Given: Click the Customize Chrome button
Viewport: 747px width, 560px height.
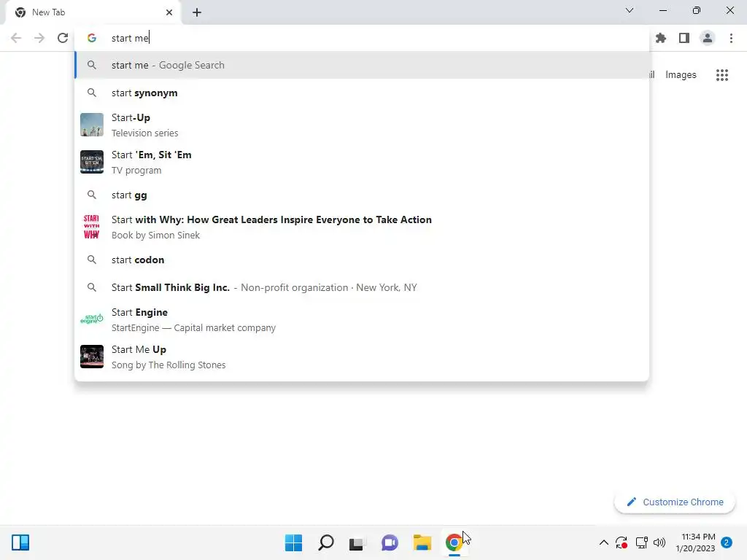Looking at the screenshot, I should [x=675, y=502].
